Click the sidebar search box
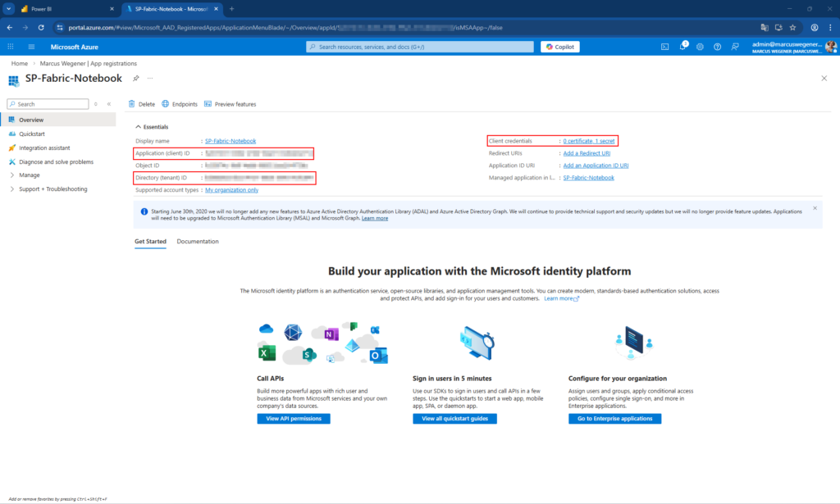This screenshot has width=840, height=504. tap(47, 104)
